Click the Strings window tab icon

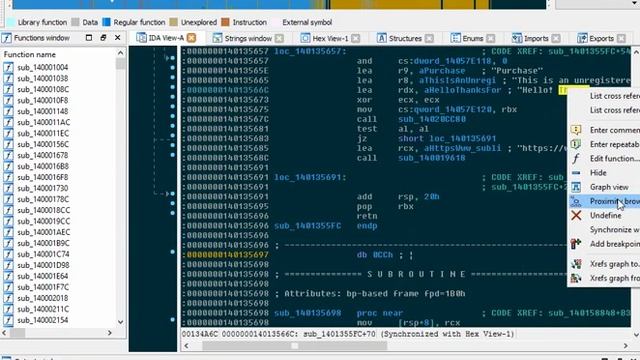pyautogui.click(x=217, y=38)
